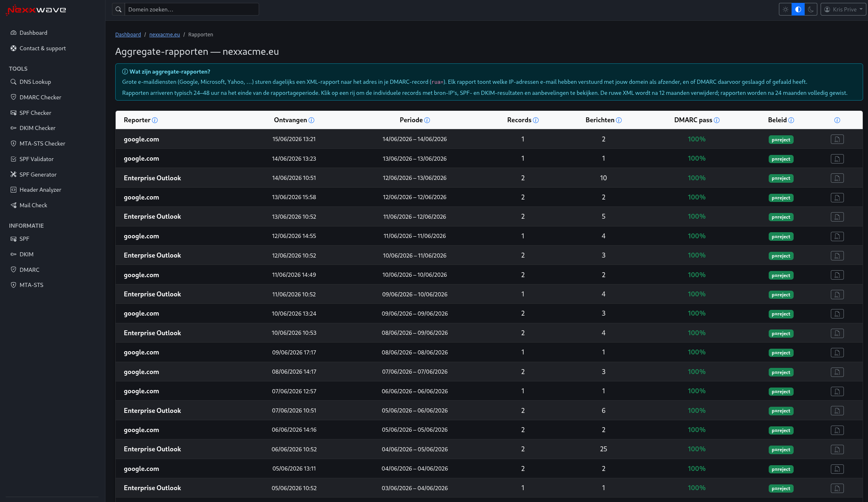868x502 pixels.
Task: Open Kris Prive user dropdown
Action: pyautogui.click(x=843, y=9)
